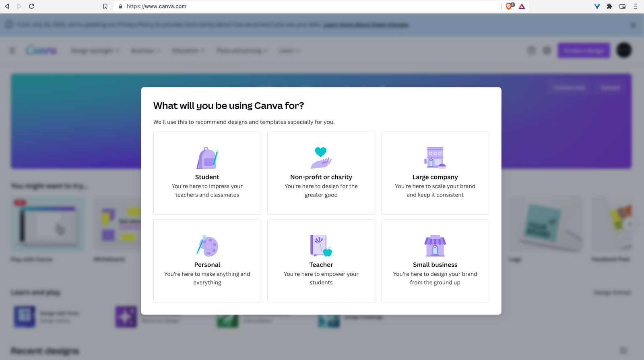Click "You're here to scale your brand" description
Viewport: 644px width, 360px height.
[x=435, y=190]
